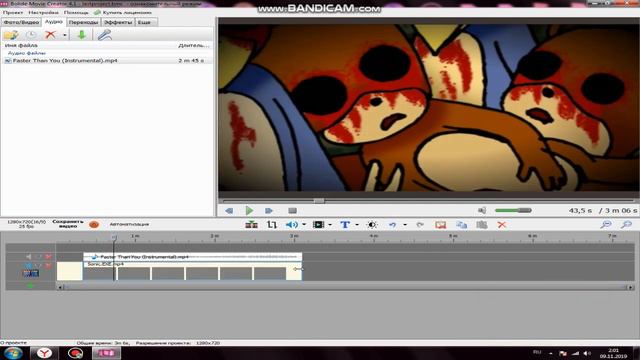
Task: Click the Сохранить видео button
Action: click(x=68, y=224)
